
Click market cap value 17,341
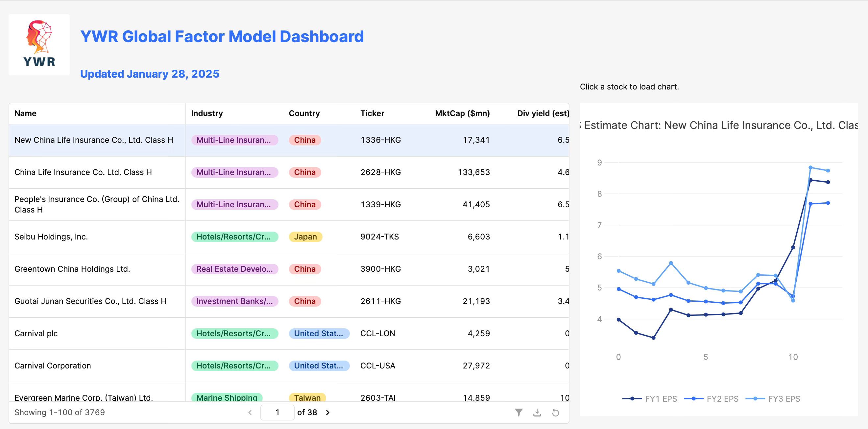[476, 140]
